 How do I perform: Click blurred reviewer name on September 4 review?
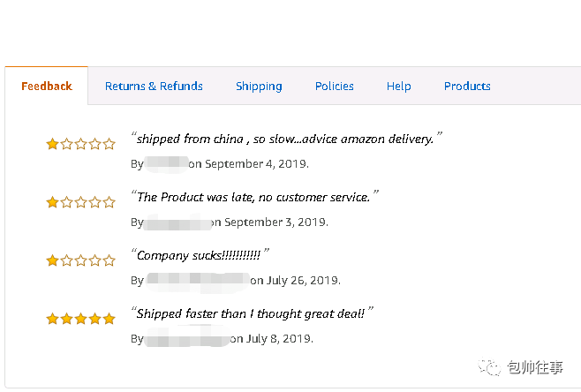click(x=166, y=164)
